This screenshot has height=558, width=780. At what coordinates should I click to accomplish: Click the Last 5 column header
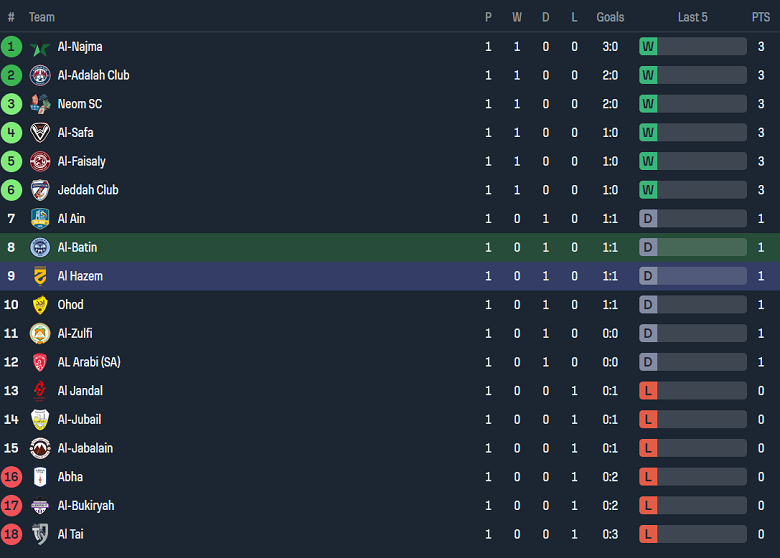tap(692, 17)
